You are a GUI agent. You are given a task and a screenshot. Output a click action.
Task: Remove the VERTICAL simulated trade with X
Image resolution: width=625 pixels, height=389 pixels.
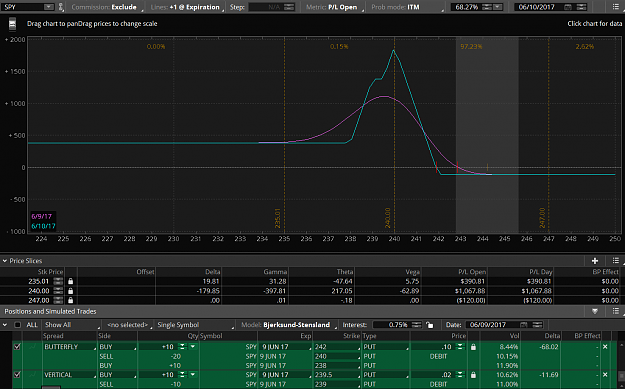point(605,375)
